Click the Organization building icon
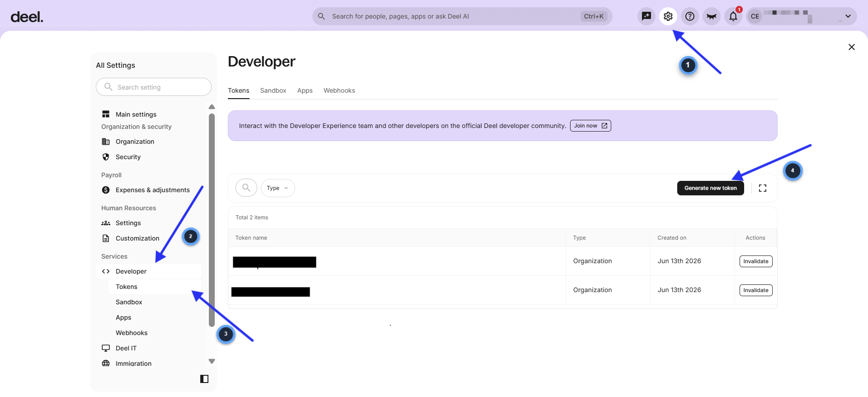 point(106,142)
